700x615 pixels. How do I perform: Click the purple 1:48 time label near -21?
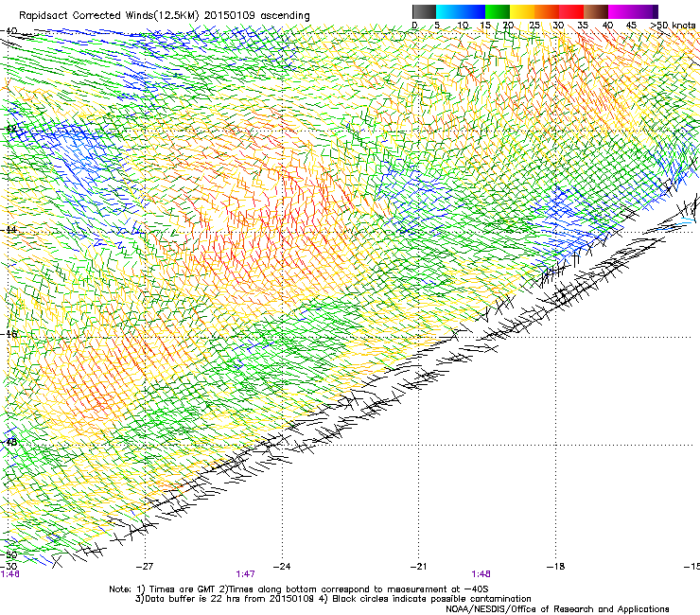(x=481, y=574)
